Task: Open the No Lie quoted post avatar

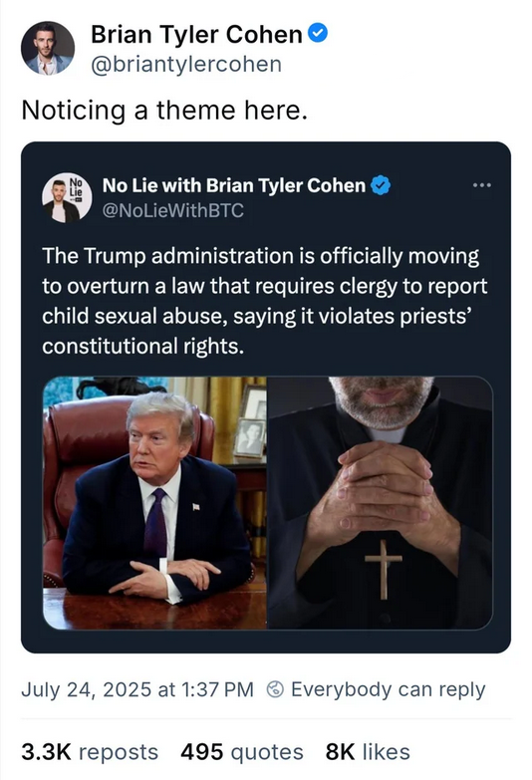Action: coord(67,198)
